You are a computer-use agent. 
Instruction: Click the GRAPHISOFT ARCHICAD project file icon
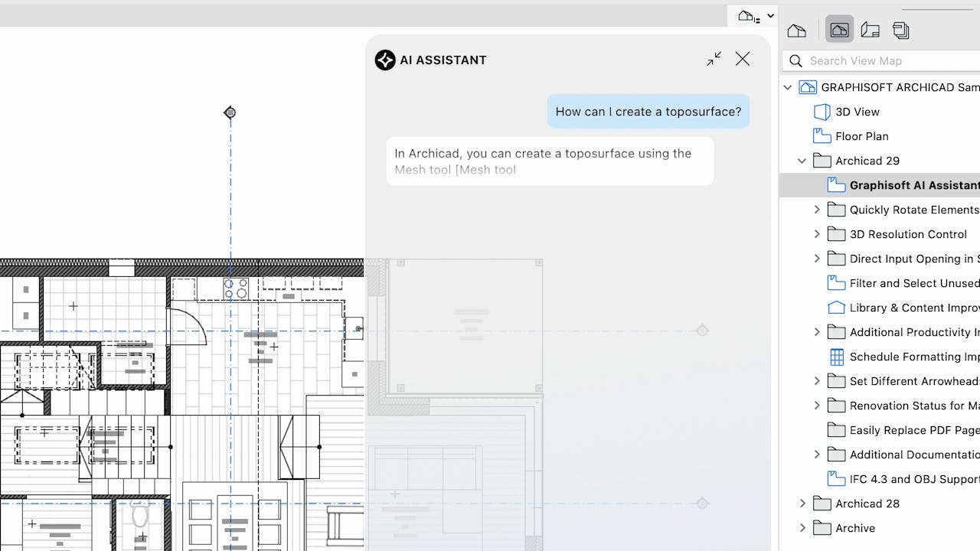point(808,87)
